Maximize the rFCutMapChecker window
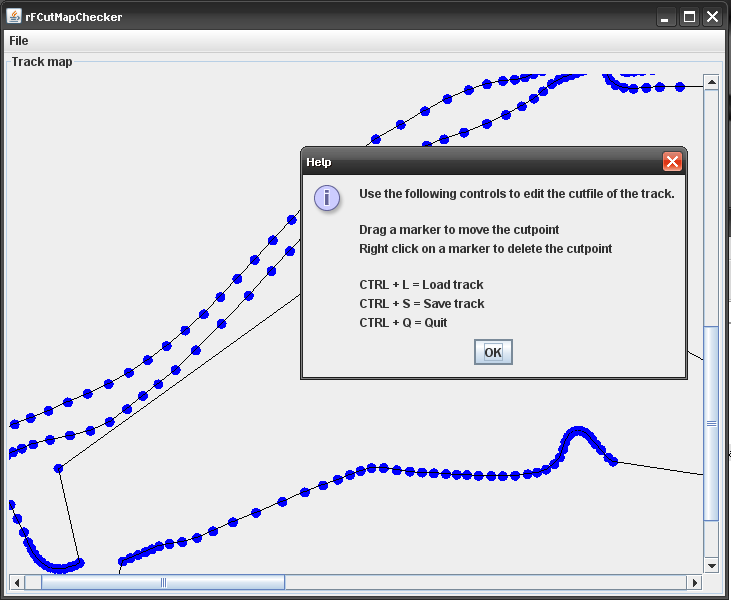Image resolution: width=731 pixels, height=600 pixels. [x=690, y=17]
